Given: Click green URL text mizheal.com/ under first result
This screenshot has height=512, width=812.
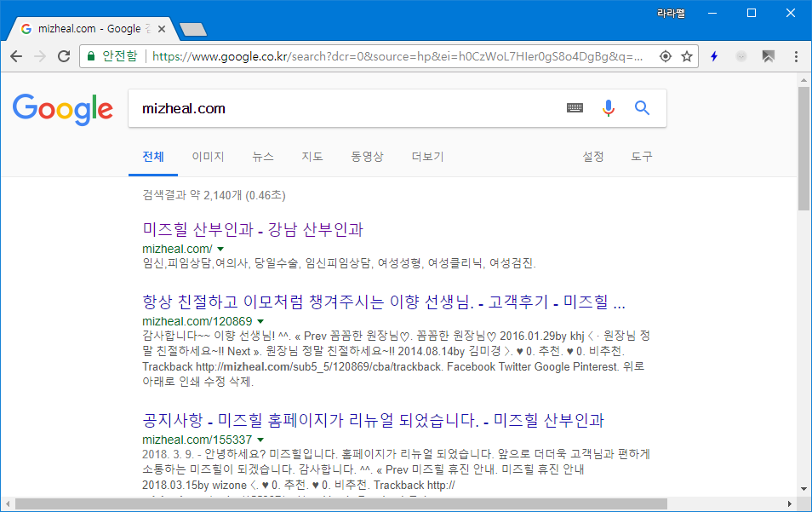Looking at the screenshot, I should (177, 250).
